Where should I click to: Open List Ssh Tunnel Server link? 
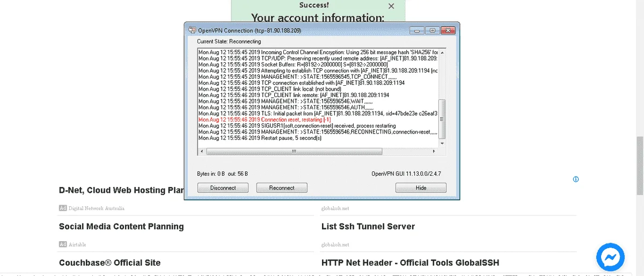[x=368, y=226]
